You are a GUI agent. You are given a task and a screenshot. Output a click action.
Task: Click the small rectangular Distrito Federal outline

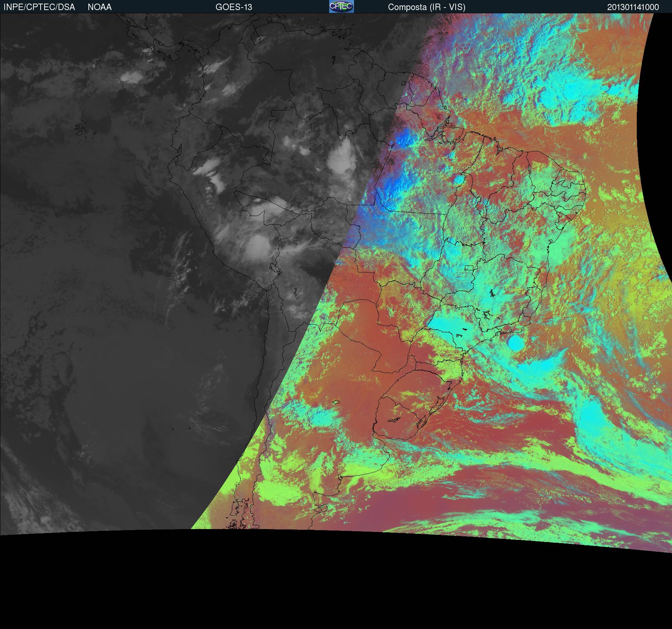(x=469, y=267)
